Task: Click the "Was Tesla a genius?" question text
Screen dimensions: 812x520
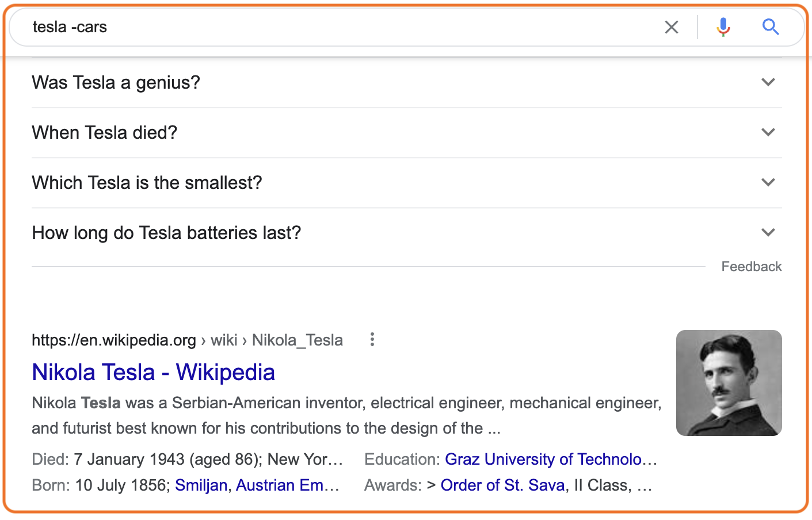Action: point(116,83)
